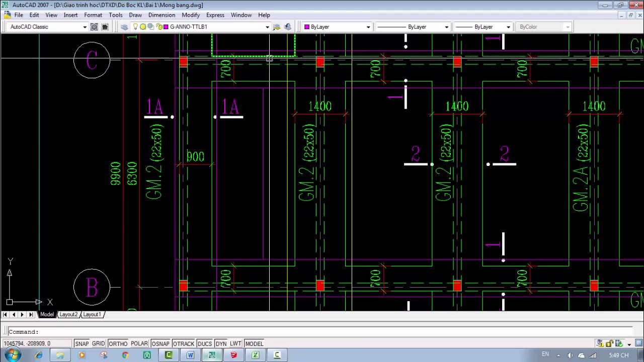Open Internet Explorer from taskbar
The width and height of the screenshot is (644, 362).
pos(39,355)
